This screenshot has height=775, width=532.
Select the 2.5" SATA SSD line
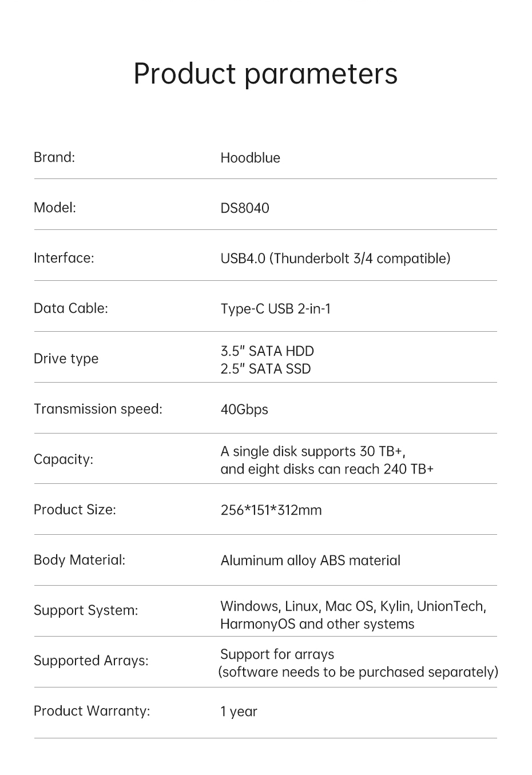[x=266, y=369]
